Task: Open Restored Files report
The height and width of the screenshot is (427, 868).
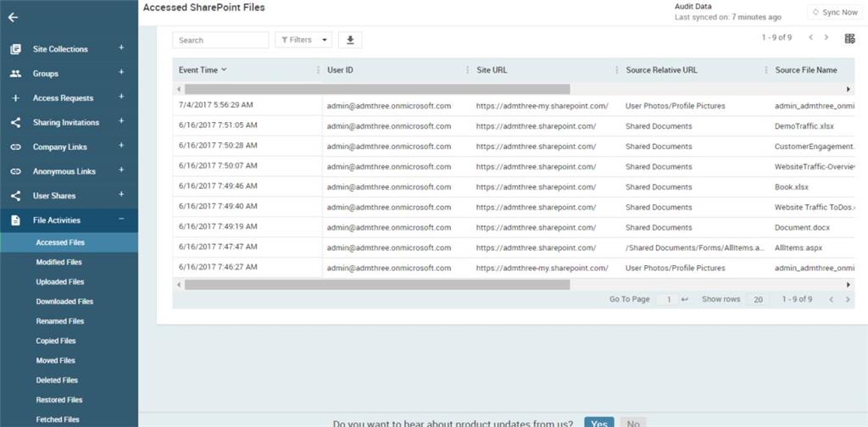Action: (59, 400)
